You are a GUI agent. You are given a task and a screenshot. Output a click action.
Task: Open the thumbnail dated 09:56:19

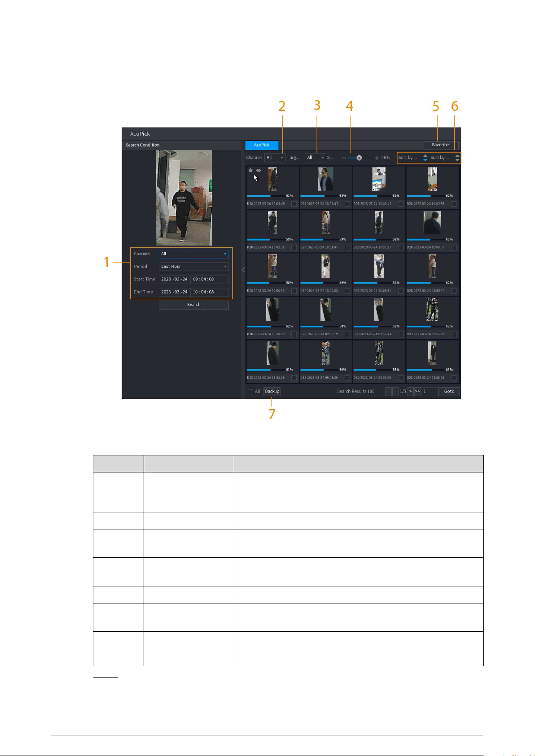click(325, 310)
